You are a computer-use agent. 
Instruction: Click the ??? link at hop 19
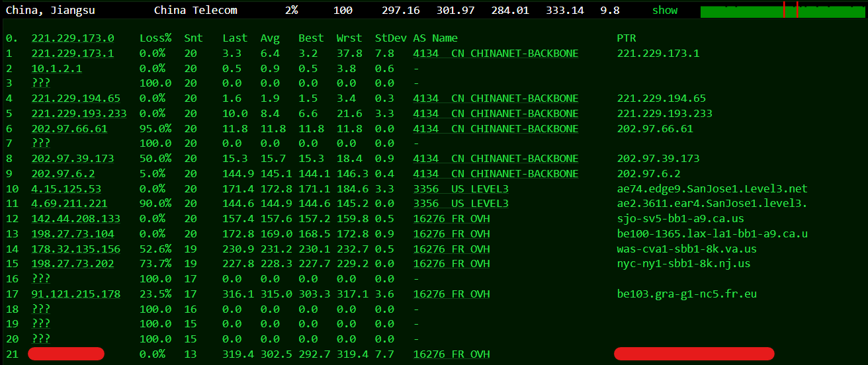(41, 324)
